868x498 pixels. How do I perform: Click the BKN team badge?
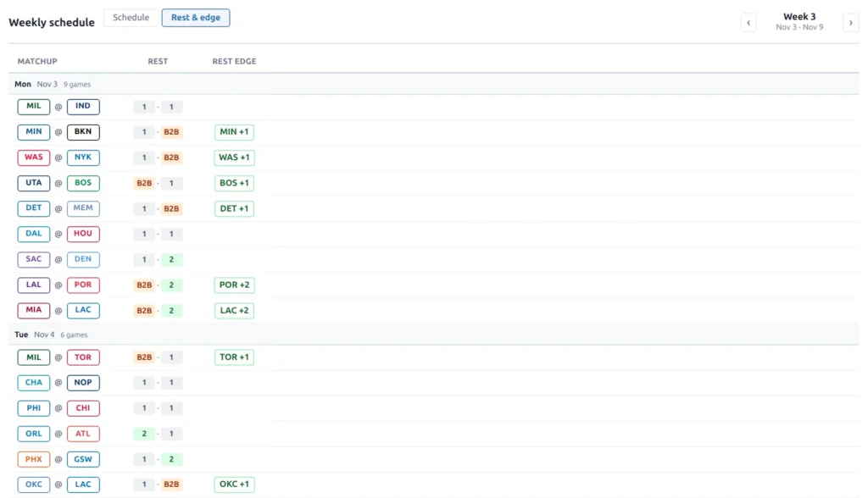83,131
